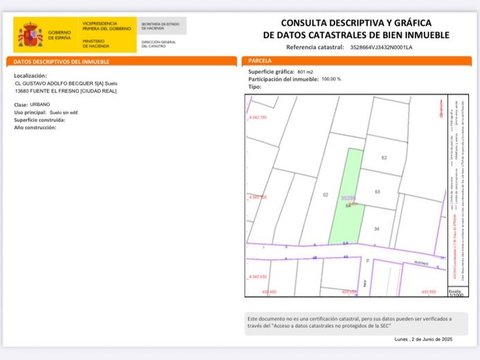This screenshot has width=480, height=360.
Task: Click the 'CL GUSTAVO ADOLFO BECQUER' address line
Action: (x=66, y=83)
